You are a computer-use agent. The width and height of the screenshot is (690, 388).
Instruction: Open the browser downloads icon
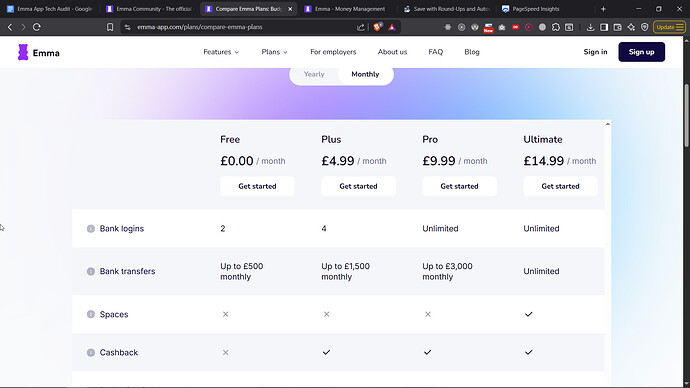point(590,27)
